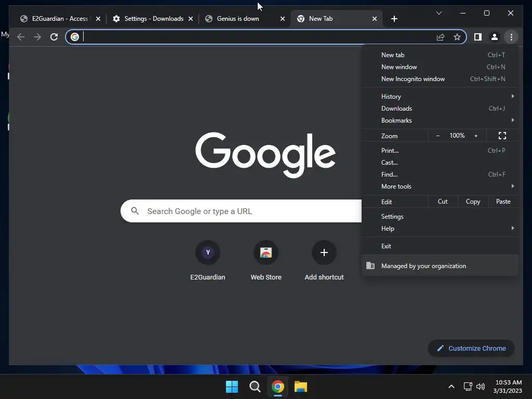Expand the Bookmarks submenu

[x=440, y=121]
